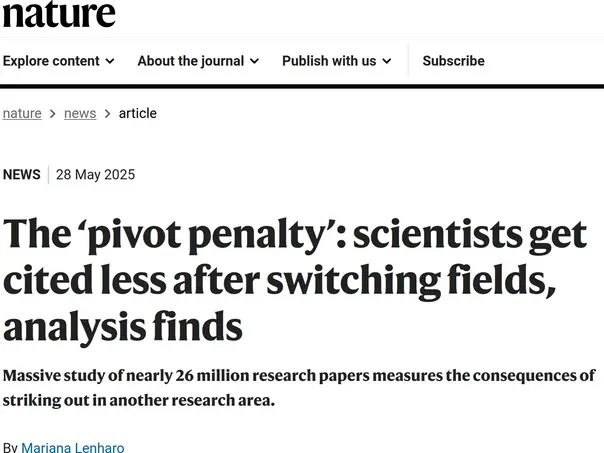The image size is (604, 453).
Task: Click the breadcrumb arrow after nature
Action: 53,114
